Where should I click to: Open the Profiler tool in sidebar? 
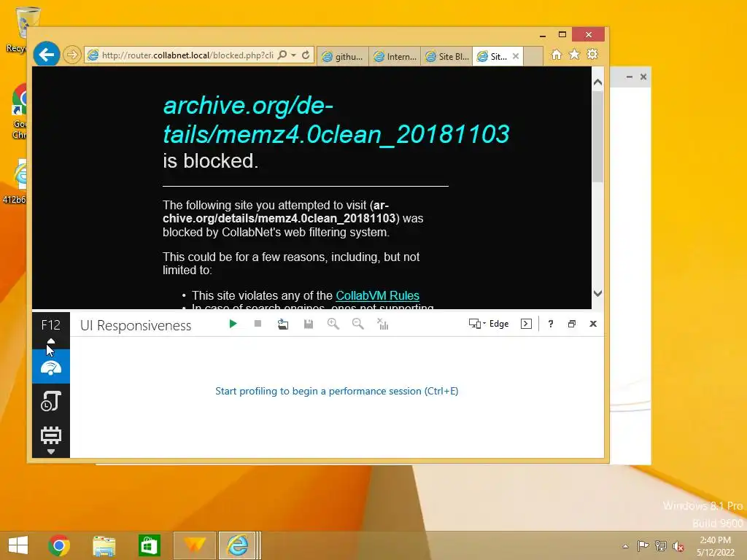pos(51,401)
